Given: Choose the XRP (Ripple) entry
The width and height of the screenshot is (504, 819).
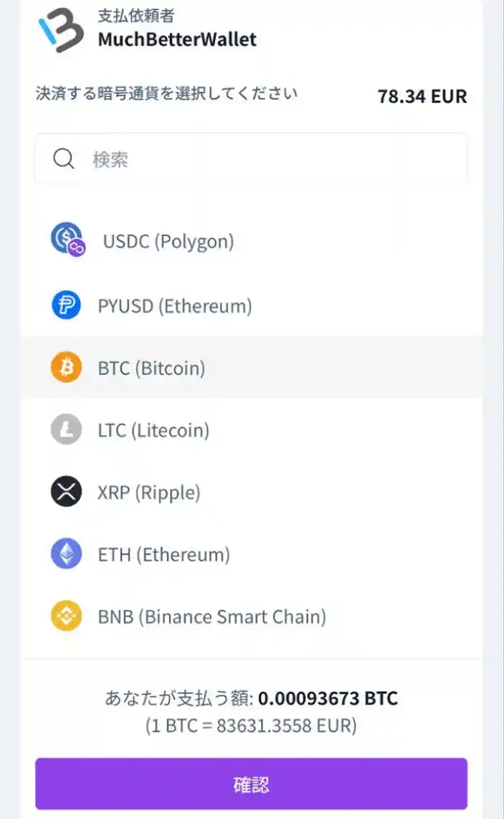Looking at the screenshot, I should [149, 493].
